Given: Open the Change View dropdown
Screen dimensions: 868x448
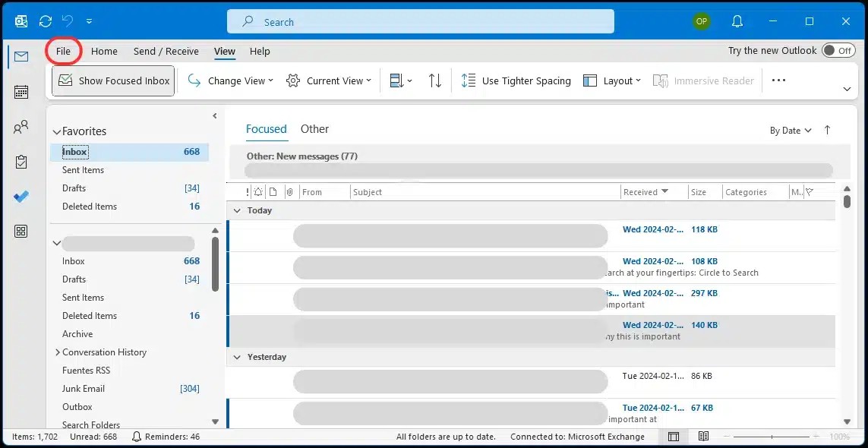Looking at the screenshot, I should pos(231,80).
